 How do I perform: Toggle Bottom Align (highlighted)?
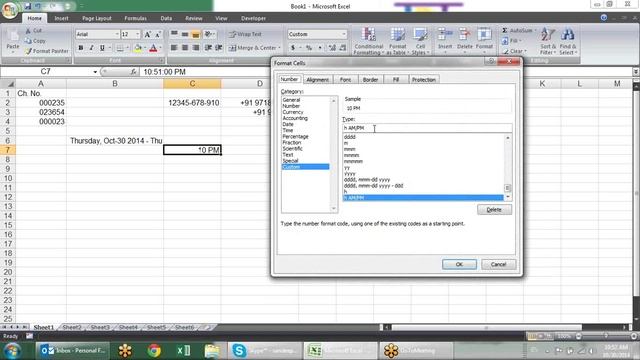point(196,34)
